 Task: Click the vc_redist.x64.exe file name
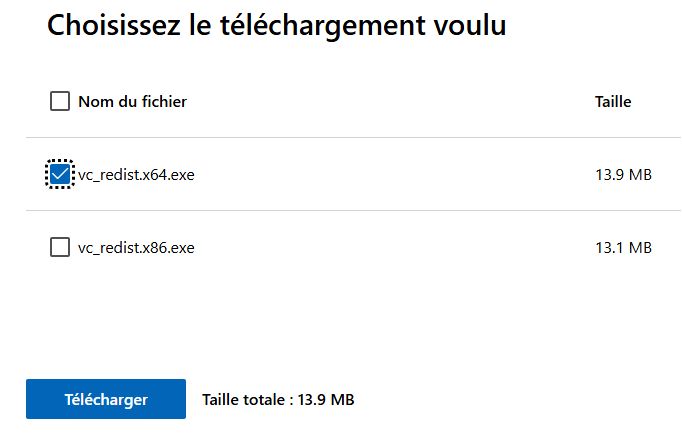click(x=136, y=175)
